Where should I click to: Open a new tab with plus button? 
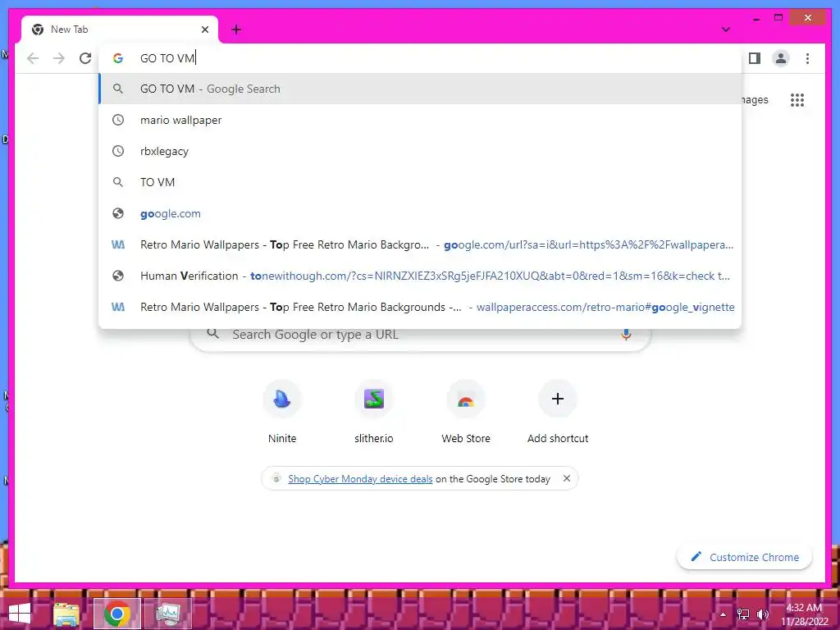point(236,30)
